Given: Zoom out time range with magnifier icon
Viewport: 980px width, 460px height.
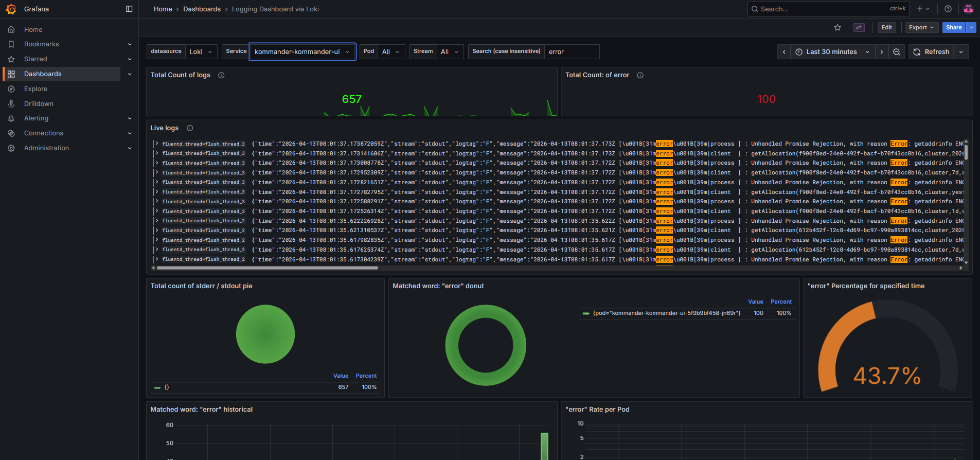Looking at the screenshot, I should tap(897, 52).
